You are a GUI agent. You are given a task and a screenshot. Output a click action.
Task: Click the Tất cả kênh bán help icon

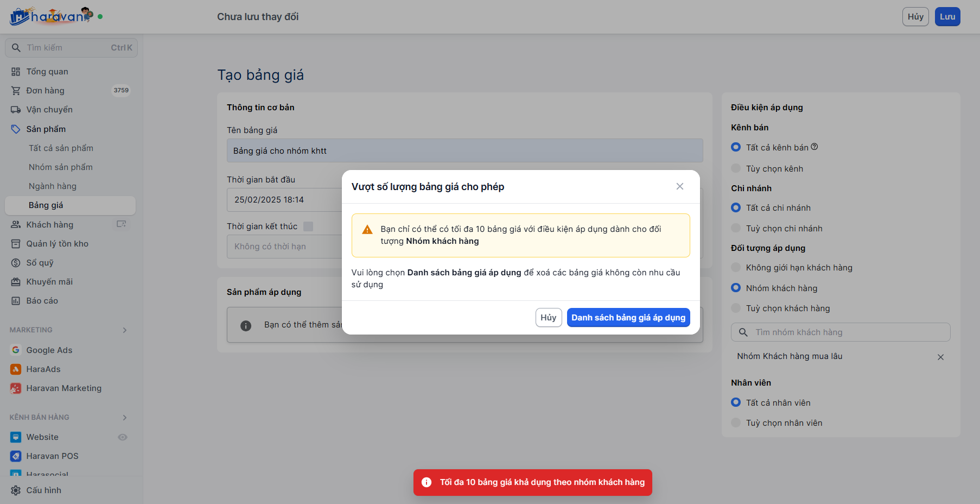tap(814, 147)
